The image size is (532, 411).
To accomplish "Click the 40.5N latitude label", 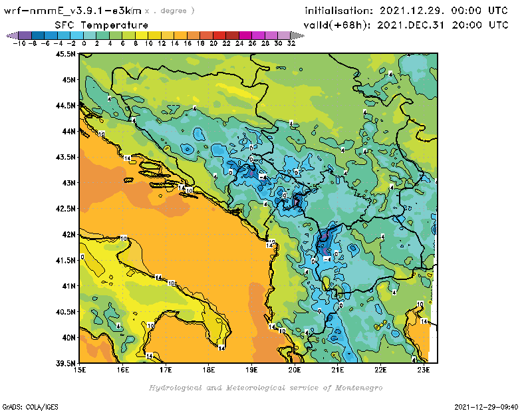I will pyautogui.click(x=65, y=312).
